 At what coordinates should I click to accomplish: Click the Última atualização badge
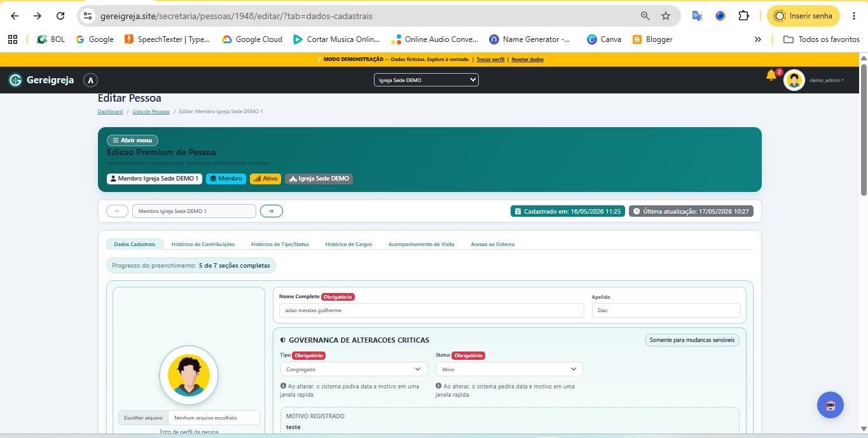tap(691, 211)
